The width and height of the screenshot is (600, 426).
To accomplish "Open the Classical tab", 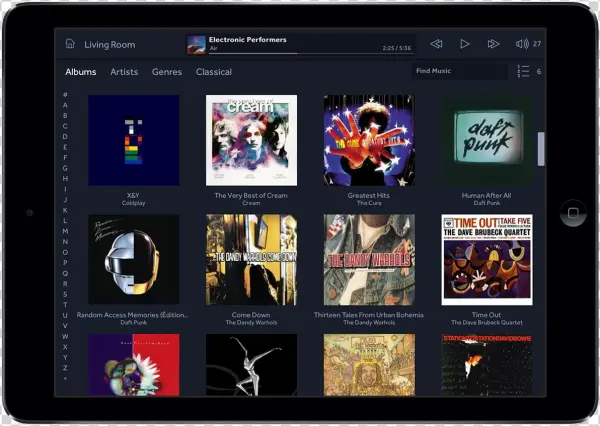I will pyautogui.click(x=214, y=72).
